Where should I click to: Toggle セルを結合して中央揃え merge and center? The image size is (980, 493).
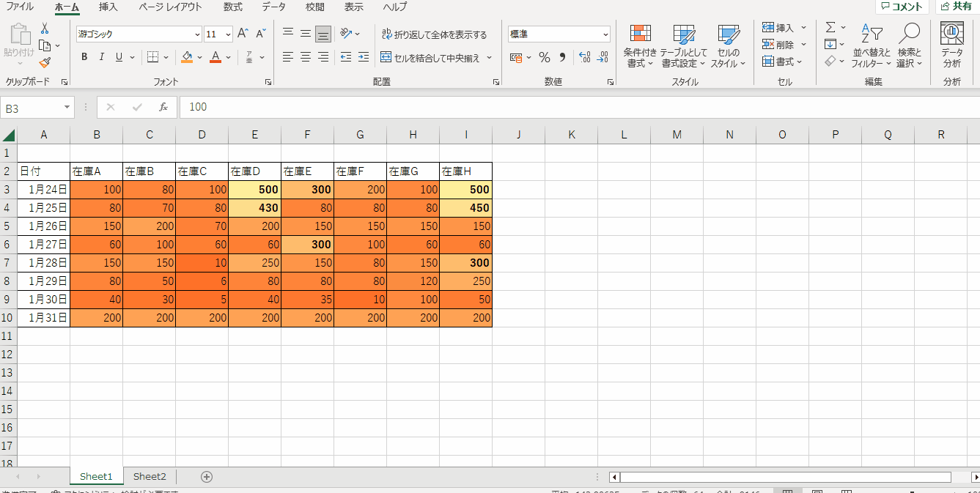(431, 57)
